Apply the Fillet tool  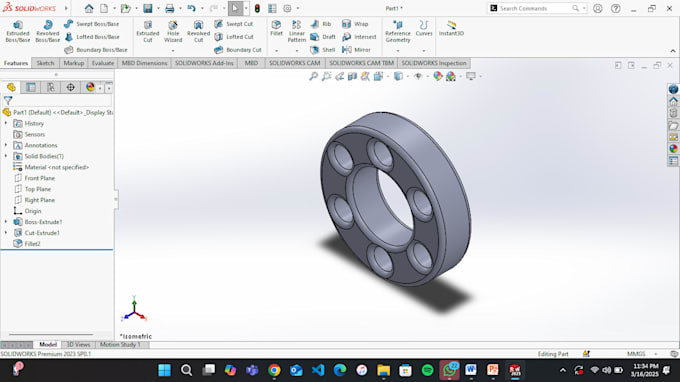click(x=276, y=28)
